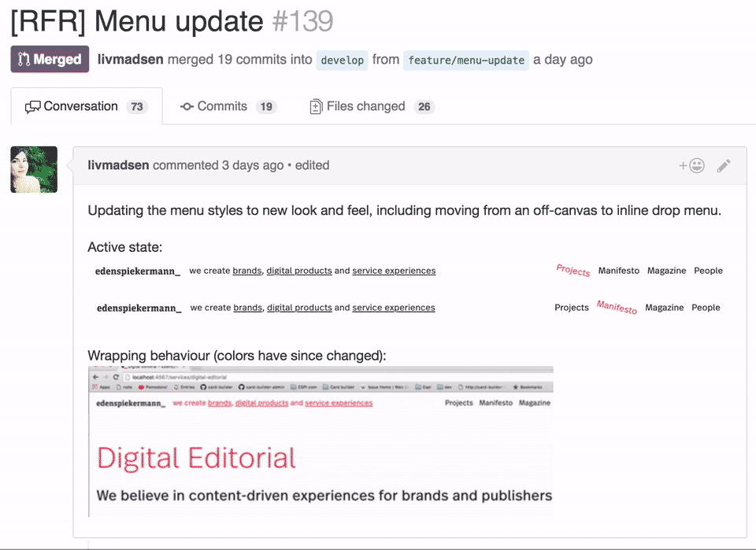
Task: Click the Commits count badge 19
Action: coord(266,107)
